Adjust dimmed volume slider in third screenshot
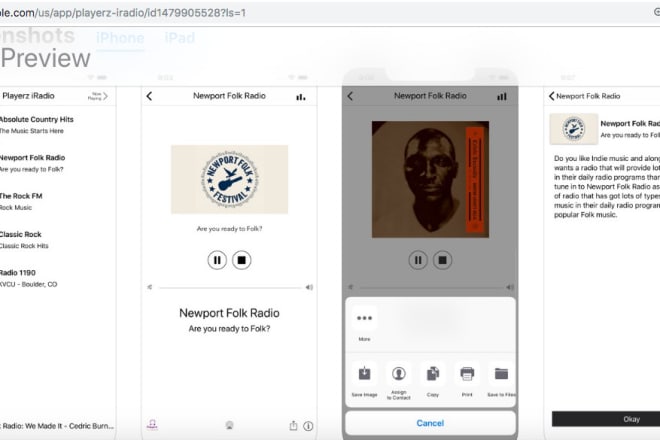 point(431,288)
